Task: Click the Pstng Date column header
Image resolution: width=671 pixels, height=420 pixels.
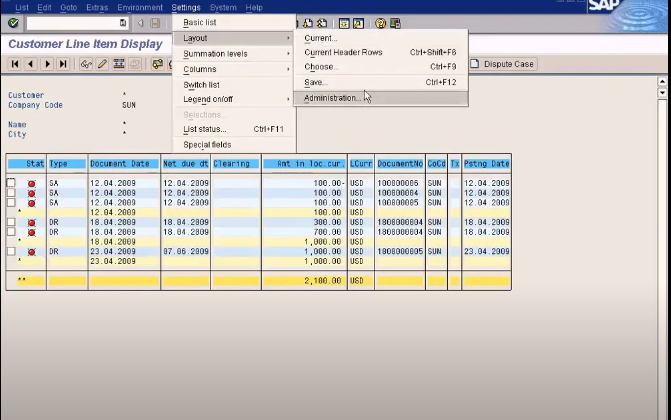Action: [487, 164]
